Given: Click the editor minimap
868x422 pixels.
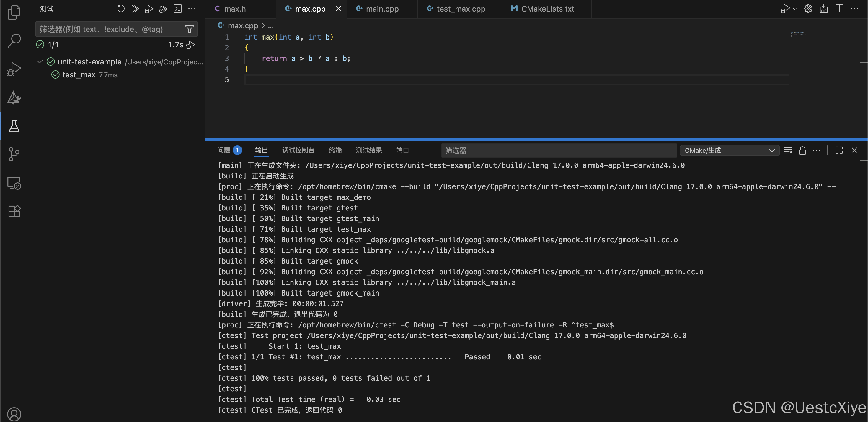Looking at the screenshot, I should pyautogui.click(x=798, y=34).
